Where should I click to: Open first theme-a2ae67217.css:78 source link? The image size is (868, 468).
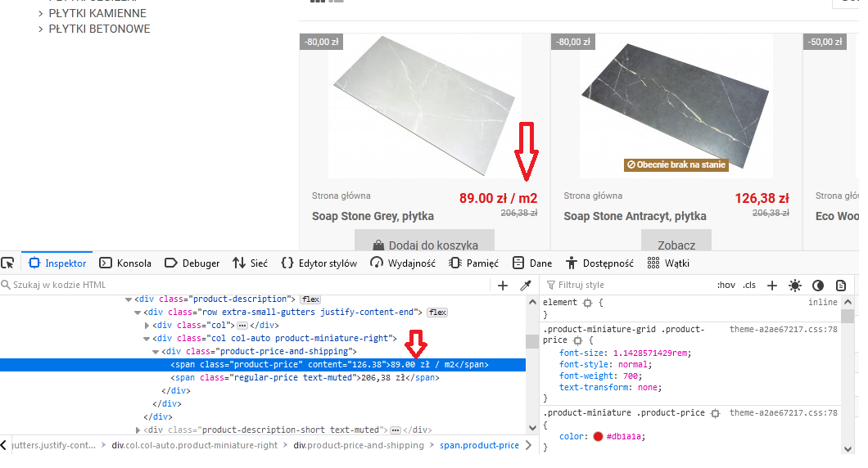point(784,329)
